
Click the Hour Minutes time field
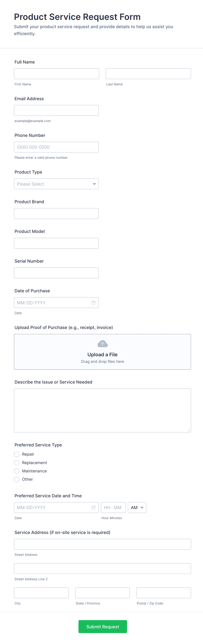click(113, 507)
